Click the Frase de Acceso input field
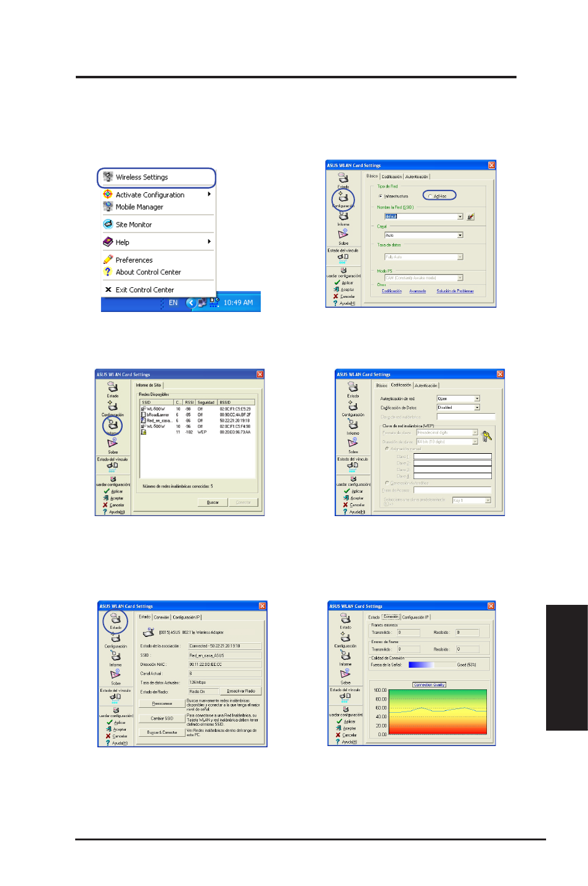 tap(452, 490)
